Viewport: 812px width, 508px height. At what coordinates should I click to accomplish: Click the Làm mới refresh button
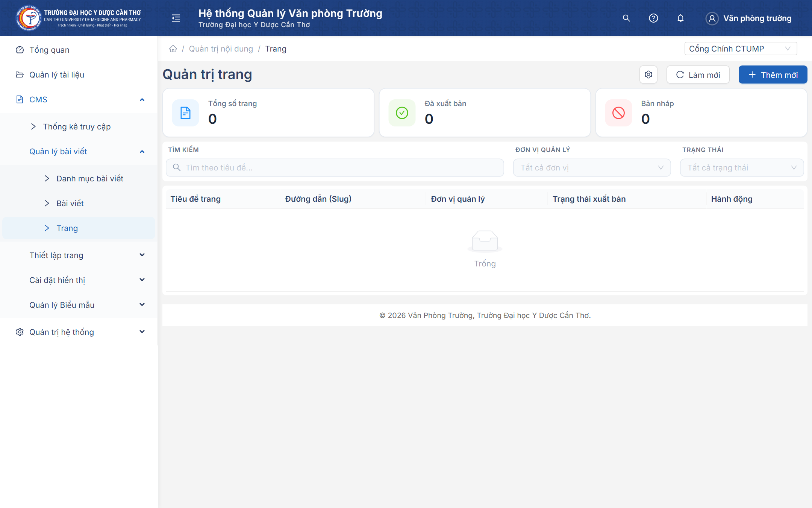698,75
